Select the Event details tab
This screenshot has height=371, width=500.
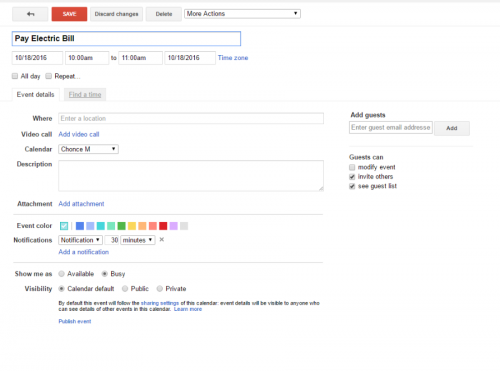pos(36,95)
